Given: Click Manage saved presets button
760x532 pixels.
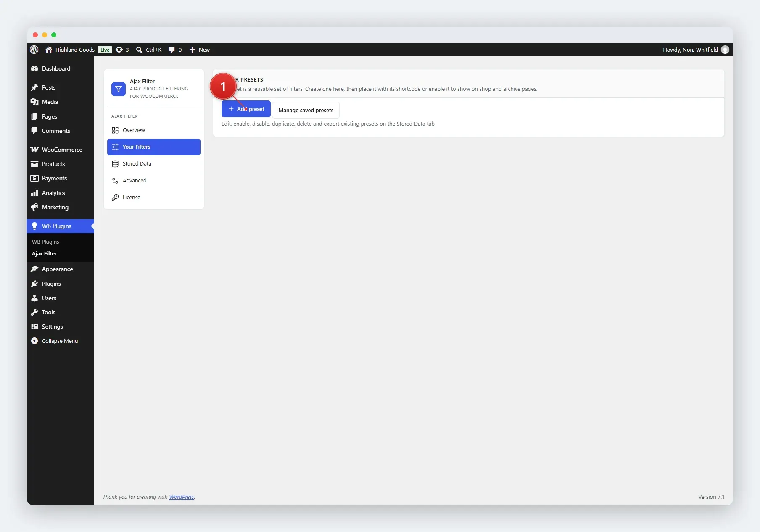Looking at the screenshot, I should (x=306, y=110).
